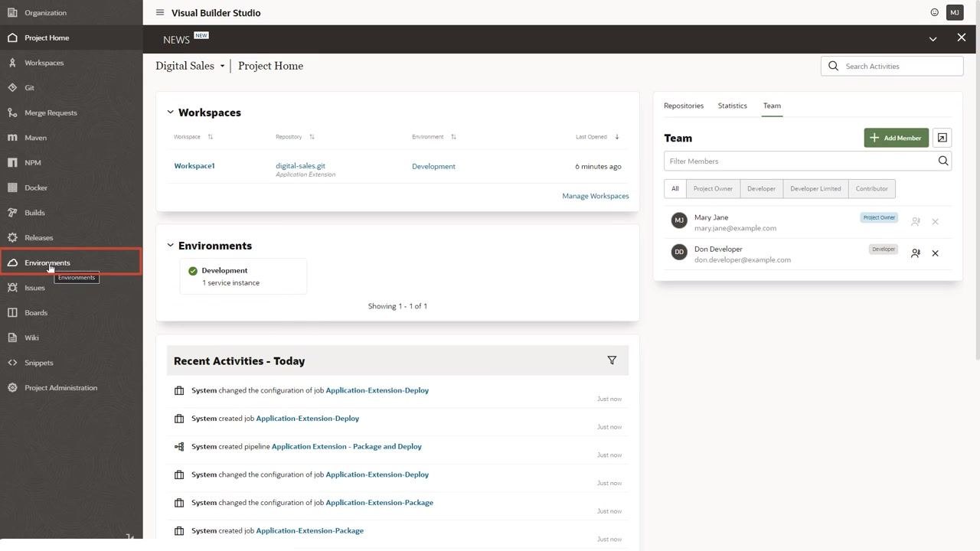Click the Filter Members input field
The height and width of the screenshot is (551, 980).
[800, 161]
